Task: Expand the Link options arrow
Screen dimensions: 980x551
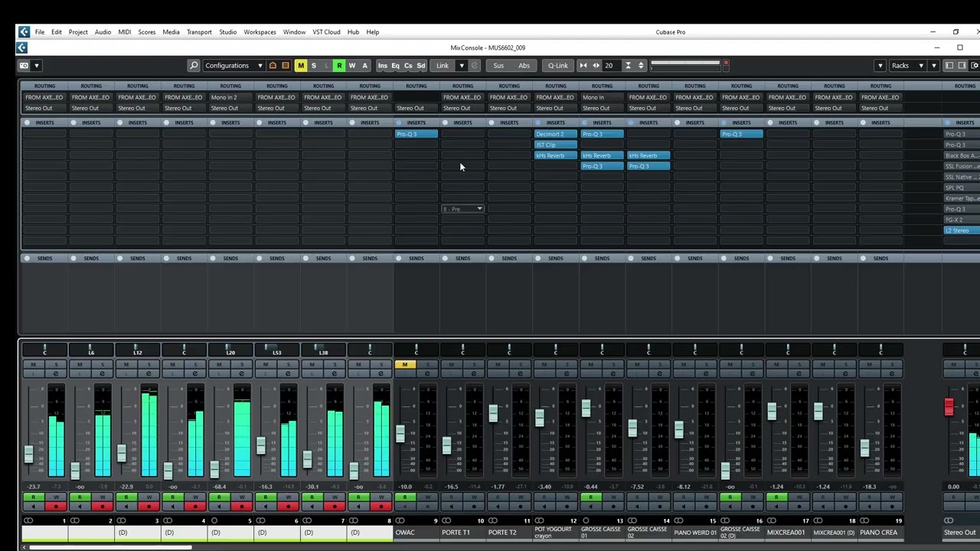Action: [461, 66]
